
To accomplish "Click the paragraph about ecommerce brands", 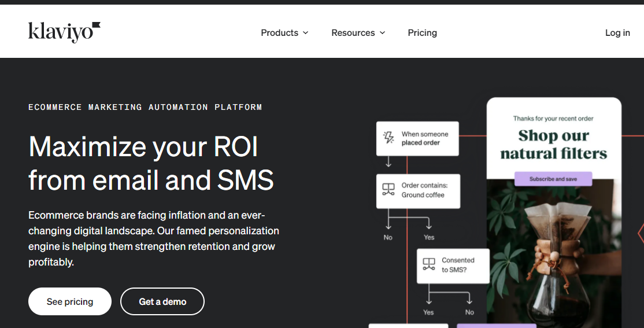I will click(154, 238).
